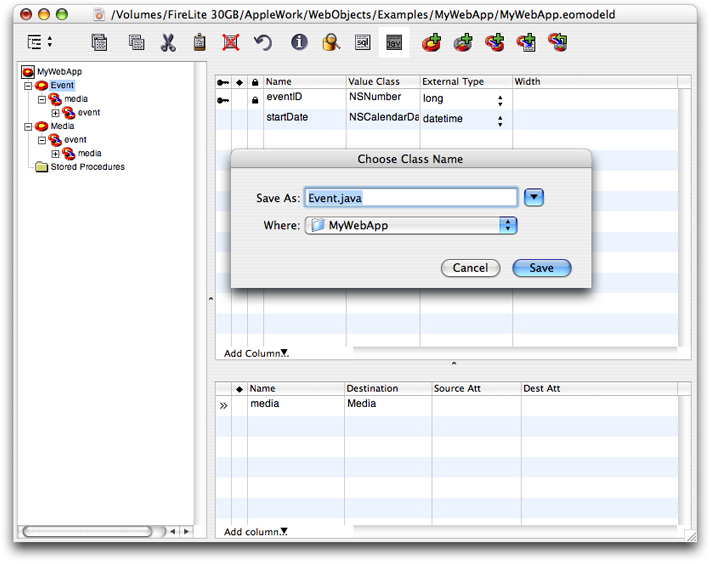Expand the media node under Media's event
This screenshot has height=564, width=711.
[55, 153]
